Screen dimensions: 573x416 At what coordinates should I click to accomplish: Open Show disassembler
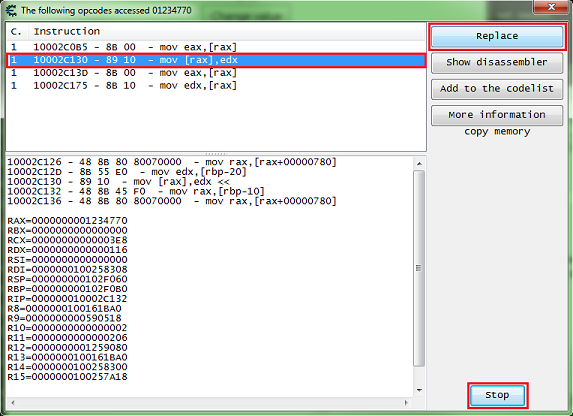pyautogui.click(x=497, y=63)
